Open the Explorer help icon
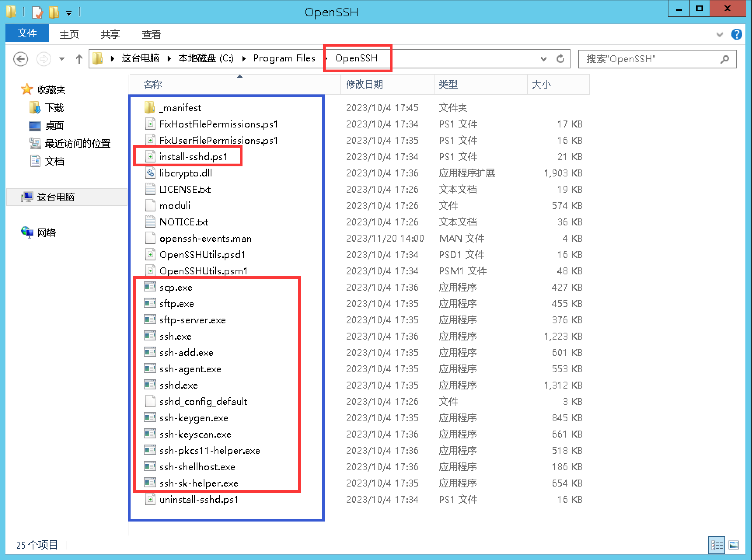This screenshot has height=560, width=752. (x=736, y=34)
